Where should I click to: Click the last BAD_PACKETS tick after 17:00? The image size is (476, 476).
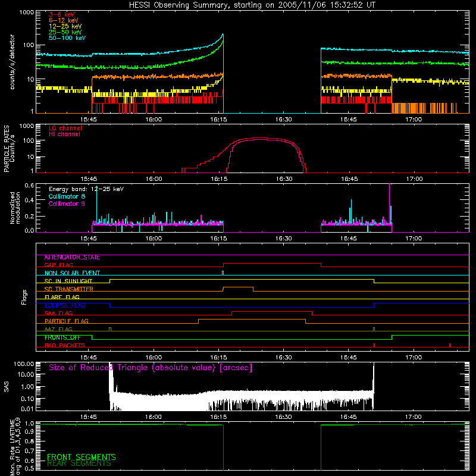(x=450, y=345)
